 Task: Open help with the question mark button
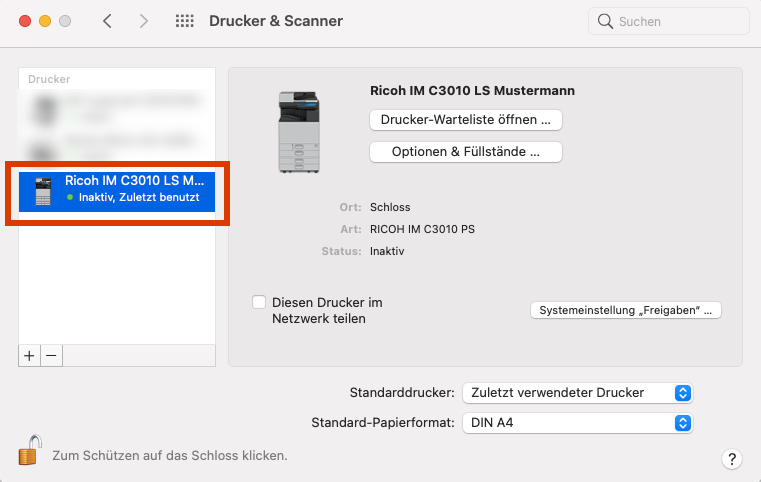[732, 459]
